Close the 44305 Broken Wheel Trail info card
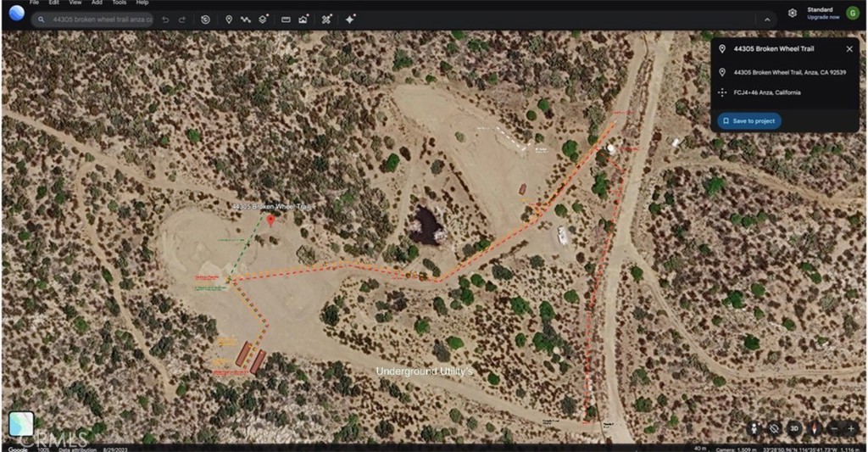 pyautogui.click(x=849, y=48)
